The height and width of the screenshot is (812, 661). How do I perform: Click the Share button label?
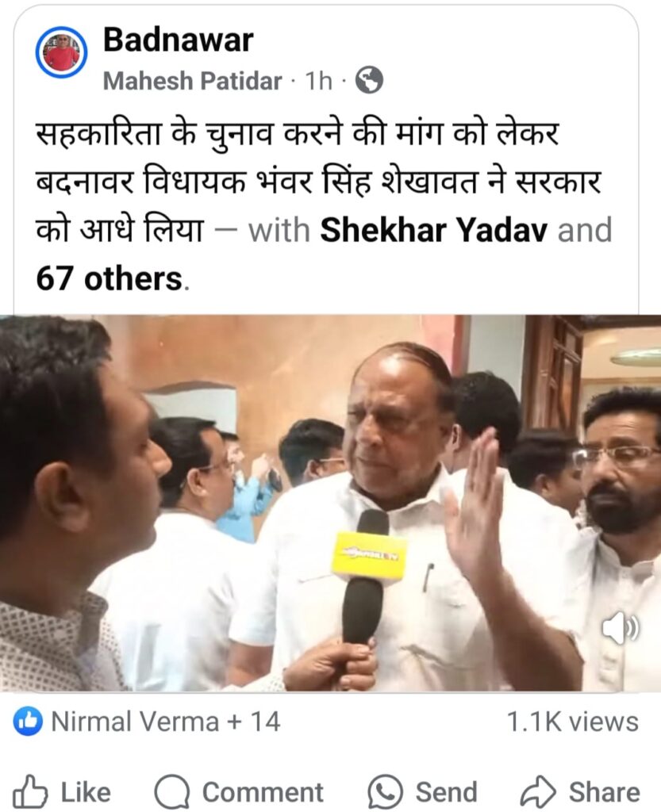pos(605,792)
